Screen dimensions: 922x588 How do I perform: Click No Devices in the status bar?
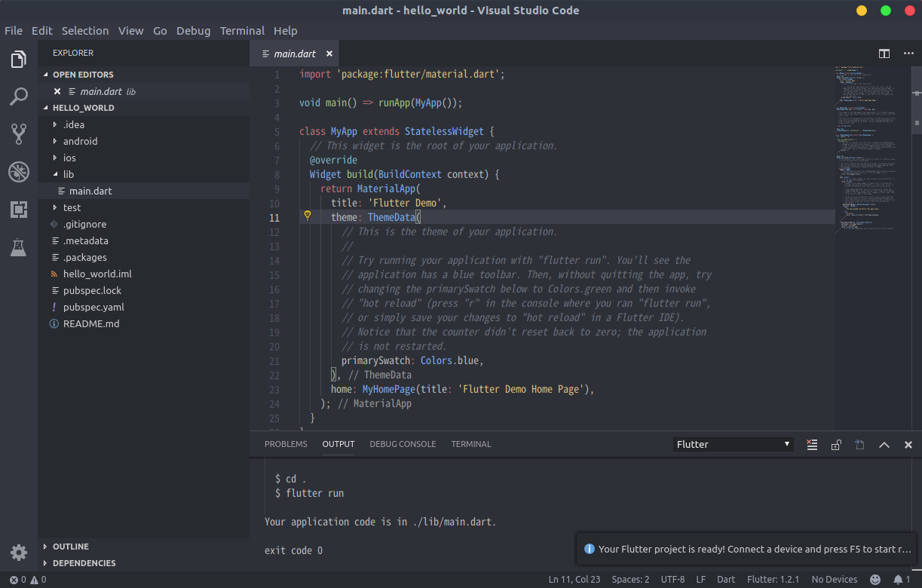(834, 579)
